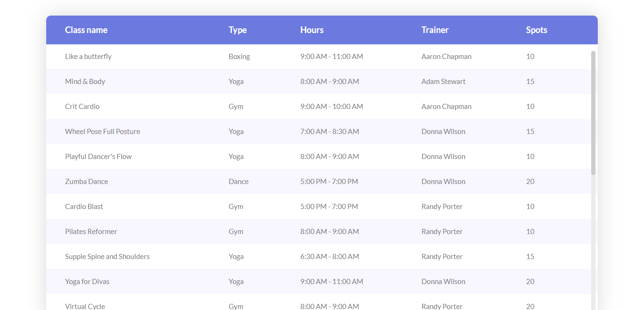Viewport: 644px width, 310px height.
Task: Pick the Pilates Reformer class row
Action: click(91, 232)
